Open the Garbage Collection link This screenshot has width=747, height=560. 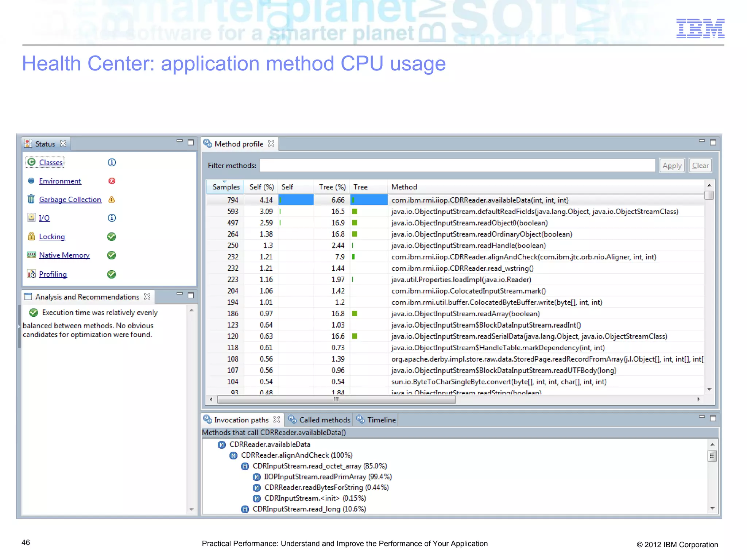(x=70, y=200)
